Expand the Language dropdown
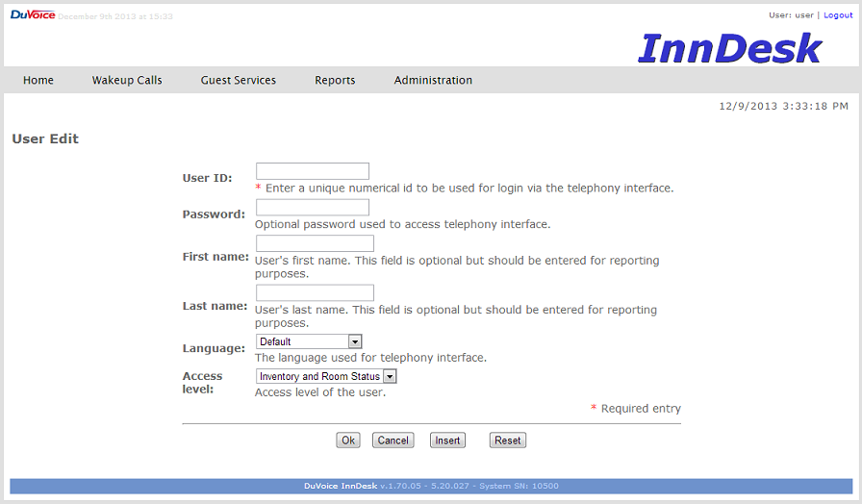Viewport: 862px width, 504px height. [309, 341]
